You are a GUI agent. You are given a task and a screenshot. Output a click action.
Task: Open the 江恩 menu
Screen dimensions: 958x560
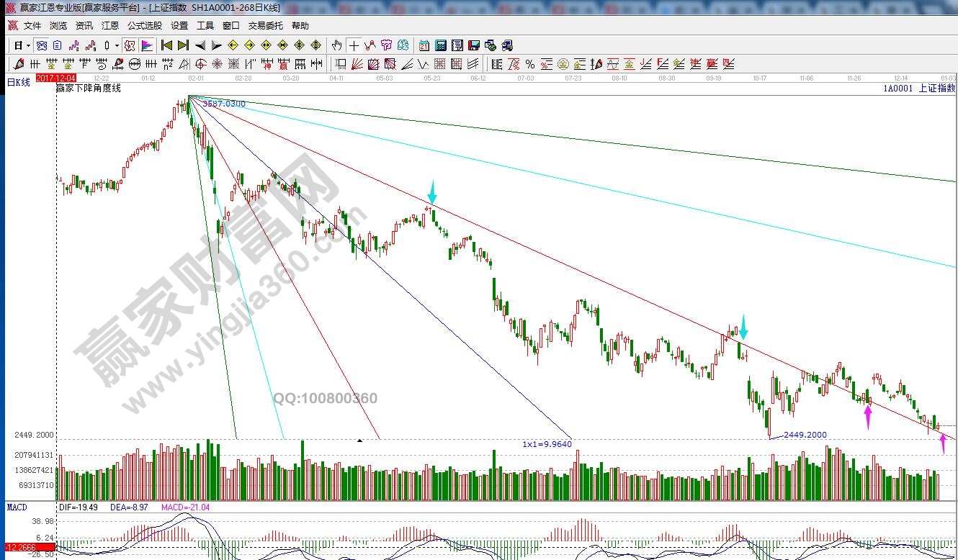coord(109,26)
